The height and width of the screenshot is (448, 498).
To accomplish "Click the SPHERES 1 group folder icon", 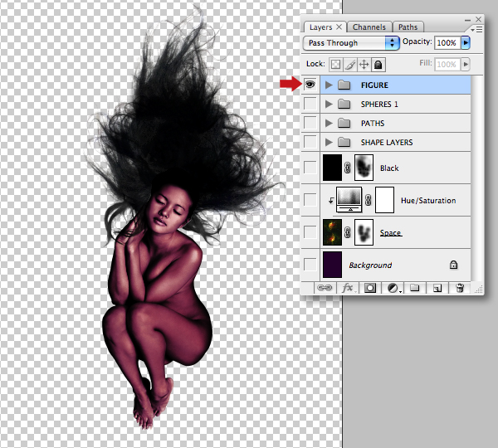I will [344, 104].
